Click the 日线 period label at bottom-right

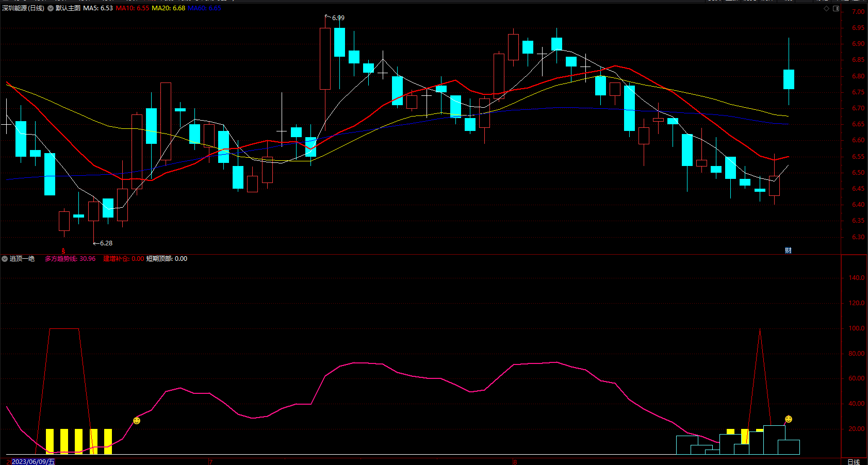click(854, 461)
